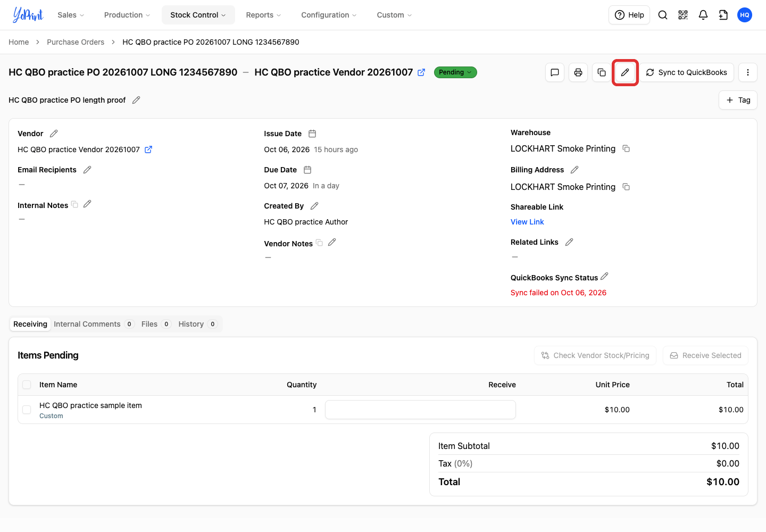Open the Issue Date calendar picker
Image resolution: width=766 pixels, height=532 pixels.
(312, 134)
